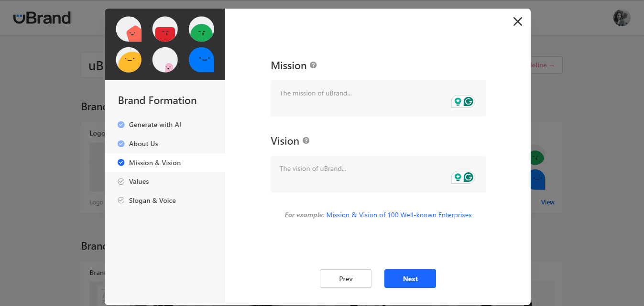Click the blue ghost mascot avatar

[x=201, y=60]
